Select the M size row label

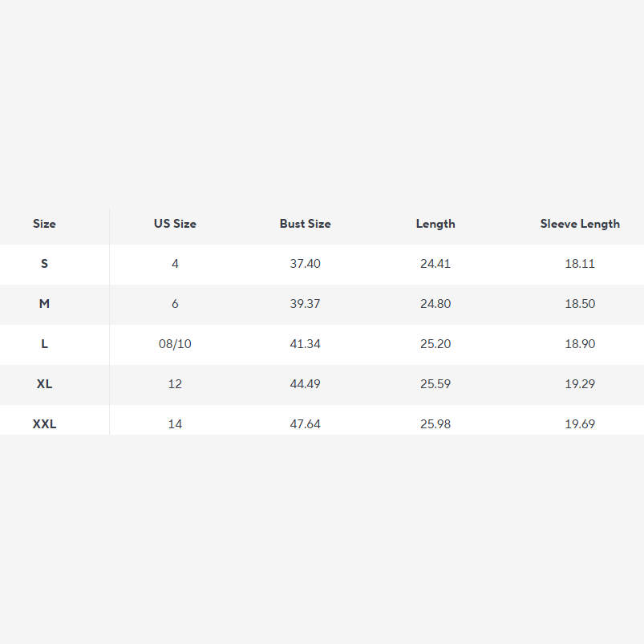coord(44,303)
